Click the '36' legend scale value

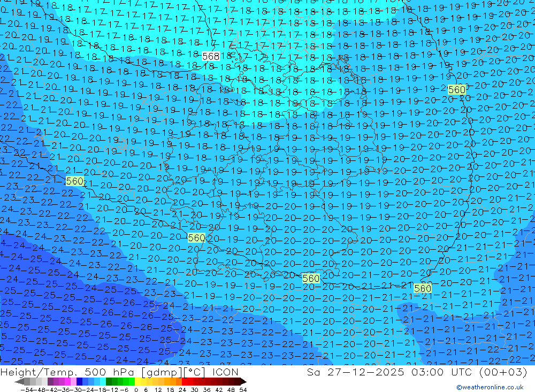[207, 390]
